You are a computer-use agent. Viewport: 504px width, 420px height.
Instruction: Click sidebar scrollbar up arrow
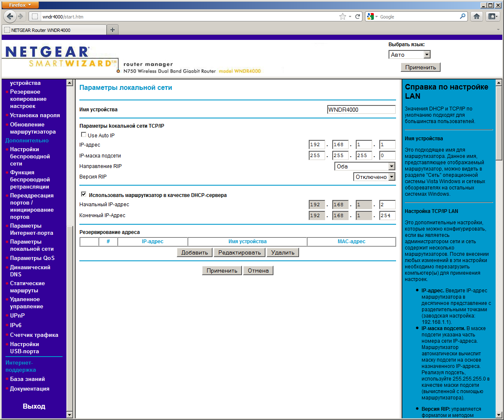click(70, 83)
